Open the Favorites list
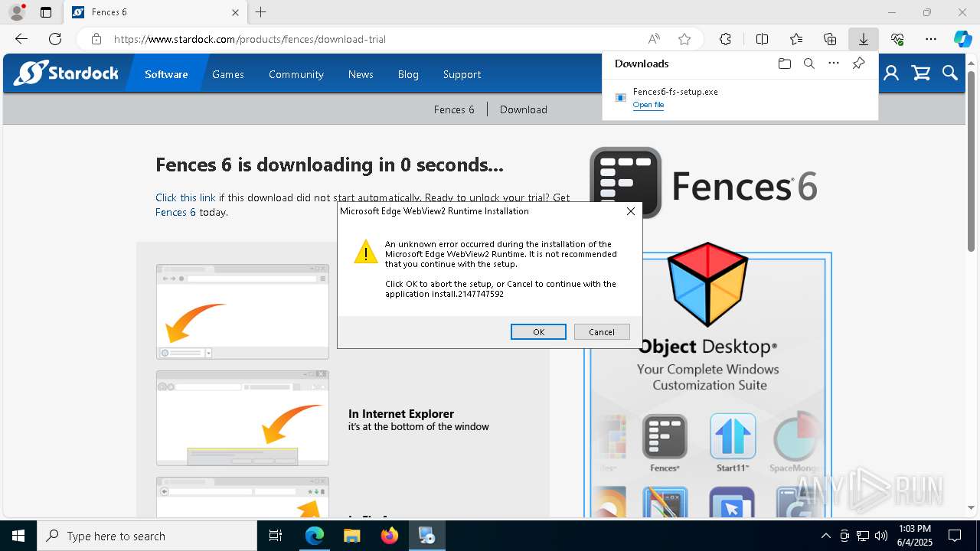The image size is (980, 551). [796, 39]
